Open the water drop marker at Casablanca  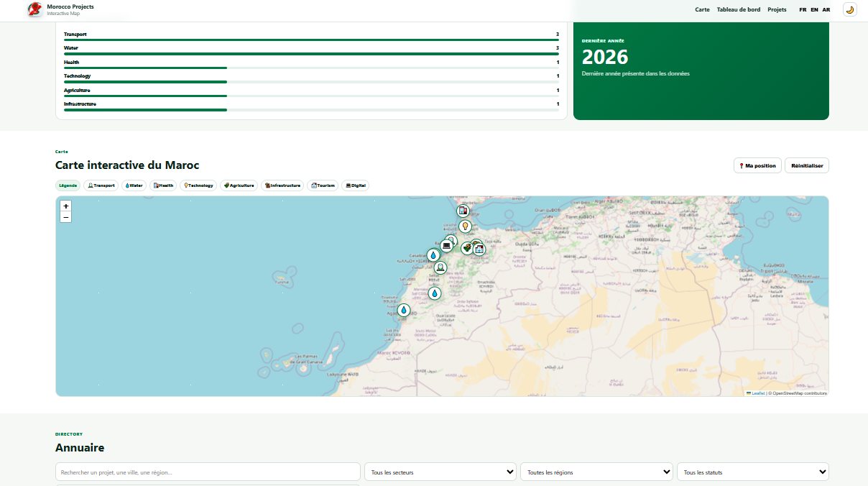[433, 255]
